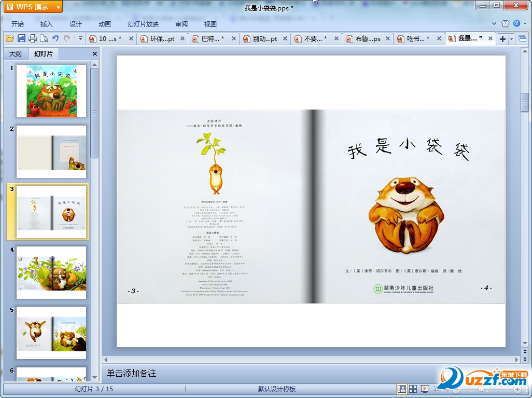Go to next slide double-arrow button

[525, 359]
